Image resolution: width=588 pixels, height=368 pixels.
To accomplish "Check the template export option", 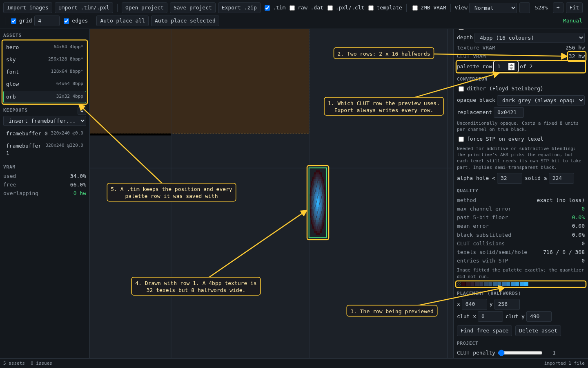I will click(371, 8).
